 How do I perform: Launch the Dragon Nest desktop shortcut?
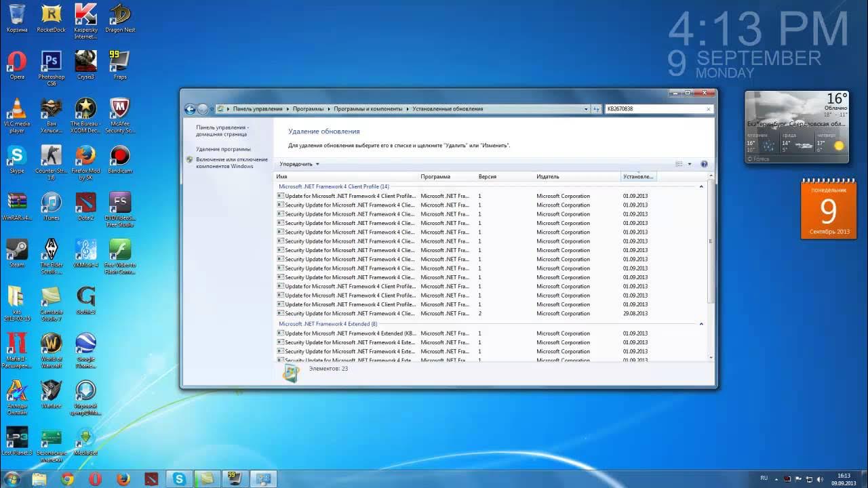(120, 18)
